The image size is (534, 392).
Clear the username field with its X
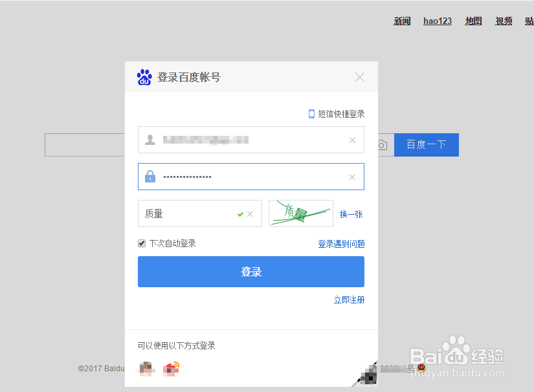pos(352,140)
